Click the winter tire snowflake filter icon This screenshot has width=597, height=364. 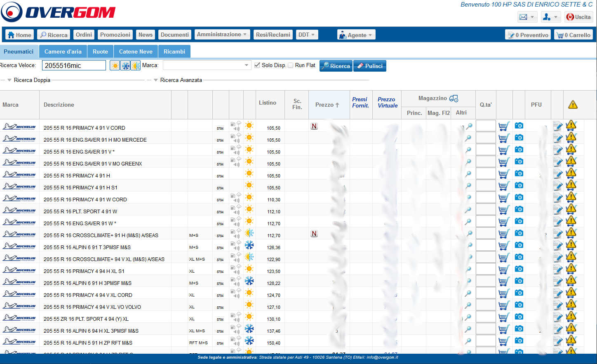click(125, 65)
